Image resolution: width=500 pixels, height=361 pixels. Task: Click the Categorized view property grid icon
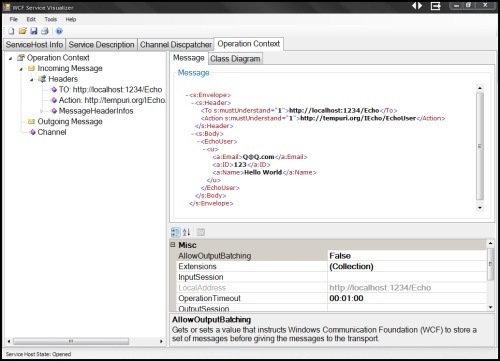pos(175,232)
